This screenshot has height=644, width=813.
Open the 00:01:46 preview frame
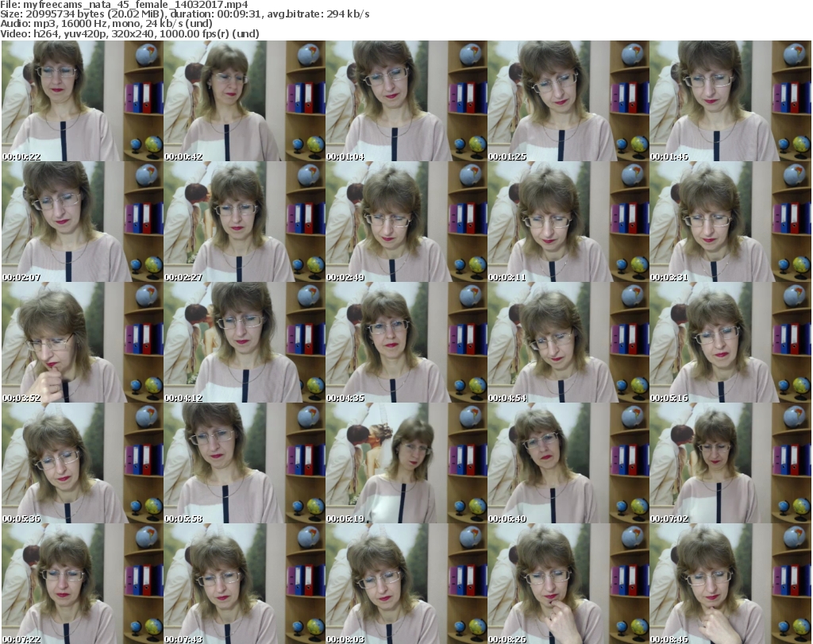[730, 101]
